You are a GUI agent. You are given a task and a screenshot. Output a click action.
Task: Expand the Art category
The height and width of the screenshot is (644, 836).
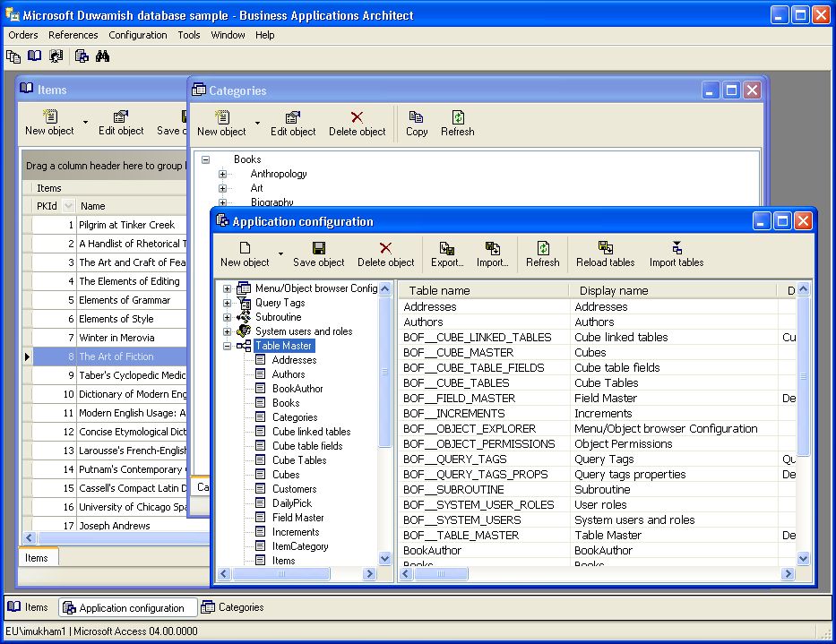tap(222, 188)
